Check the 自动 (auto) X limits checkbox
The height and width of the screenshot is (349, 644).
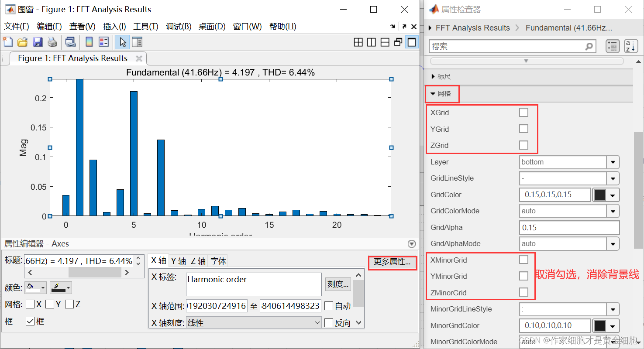(x=329, y=306)
